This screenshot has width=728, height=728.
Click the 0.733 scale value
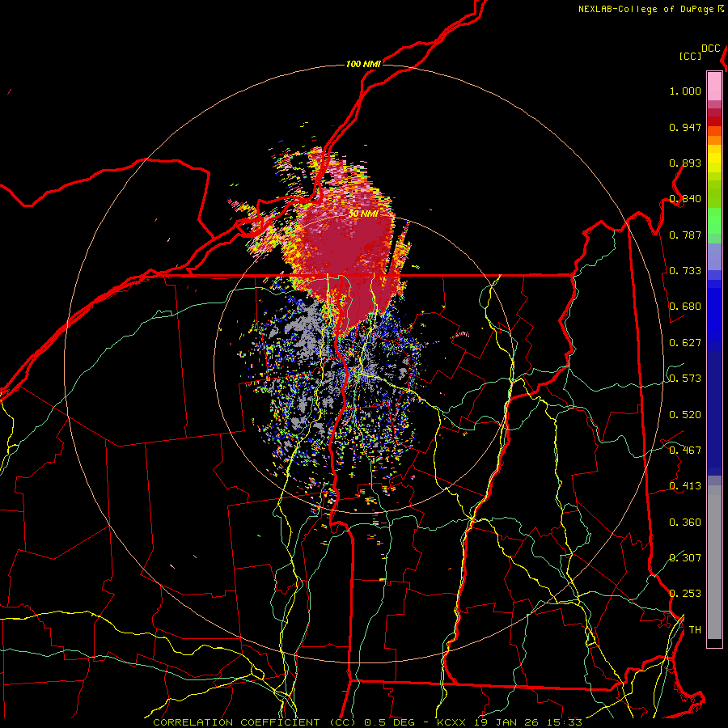[685, 271]
